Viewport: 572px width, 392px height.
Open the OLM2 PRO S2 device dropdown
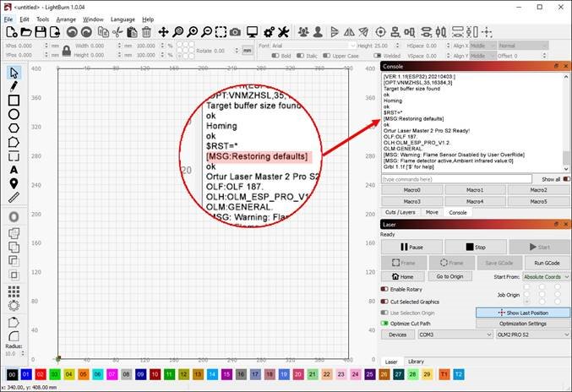533,335
